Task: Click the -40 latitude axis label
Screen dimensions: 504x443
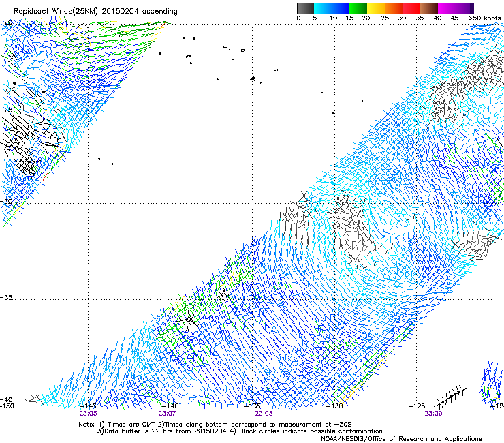Action: [6, 400]
